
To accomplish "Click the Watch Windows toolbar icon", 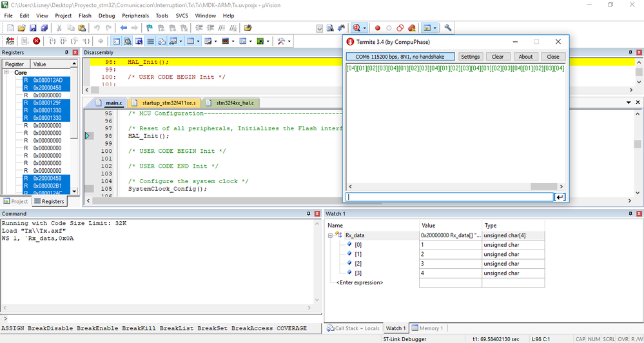I will click(x=173, y=41).
